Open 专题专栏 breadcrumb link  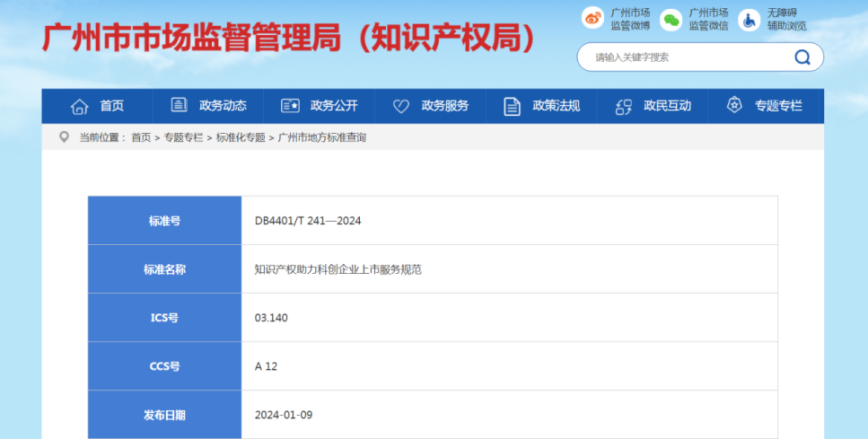point(183,137)
